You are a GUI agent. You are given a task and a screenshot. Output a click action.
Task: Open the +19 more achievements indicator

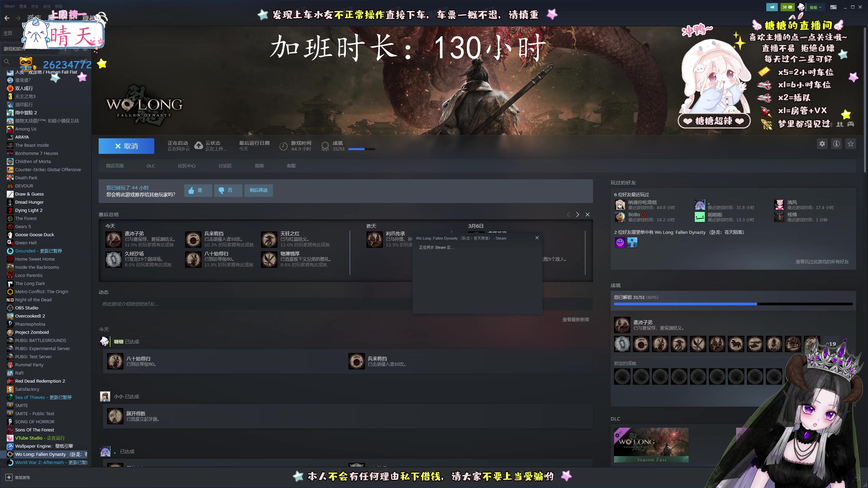click(x=830, y=344)
